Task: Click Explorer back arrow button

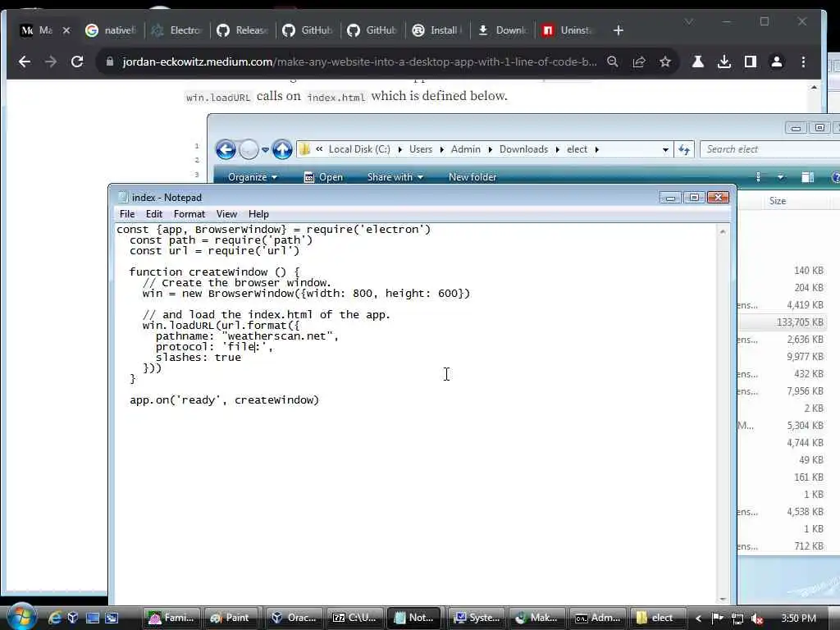Action: point(226,149)
